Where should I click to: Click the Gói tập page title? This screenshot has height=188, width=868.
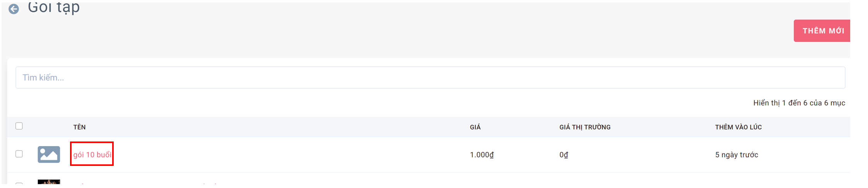[x=54, y=7]
